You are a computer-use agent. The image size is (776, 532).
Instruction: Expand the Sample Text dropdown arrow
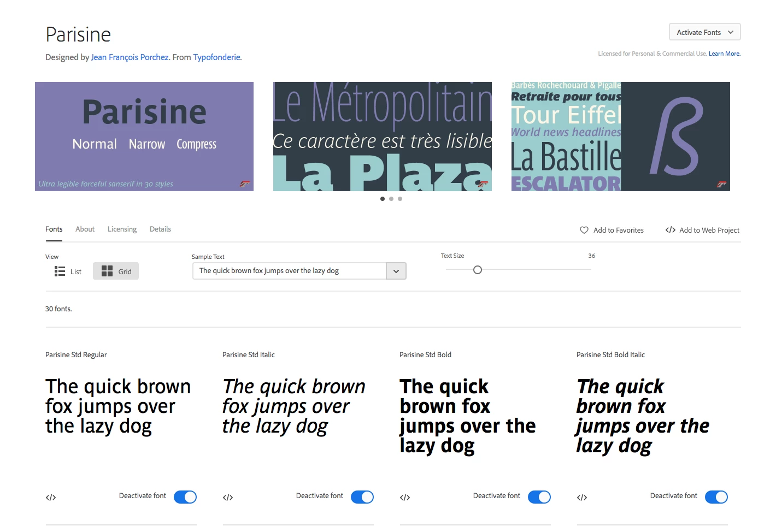pyautogui.click(x=396, y=271)
